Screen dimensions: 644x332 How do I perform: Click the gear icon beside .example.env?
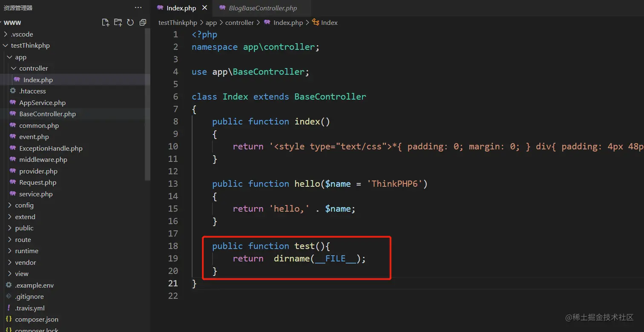pos(9,285)
